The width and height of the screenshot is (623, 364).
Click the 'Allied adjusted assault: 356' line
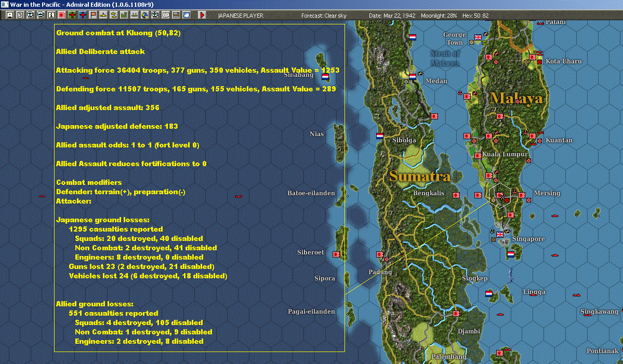107,107
